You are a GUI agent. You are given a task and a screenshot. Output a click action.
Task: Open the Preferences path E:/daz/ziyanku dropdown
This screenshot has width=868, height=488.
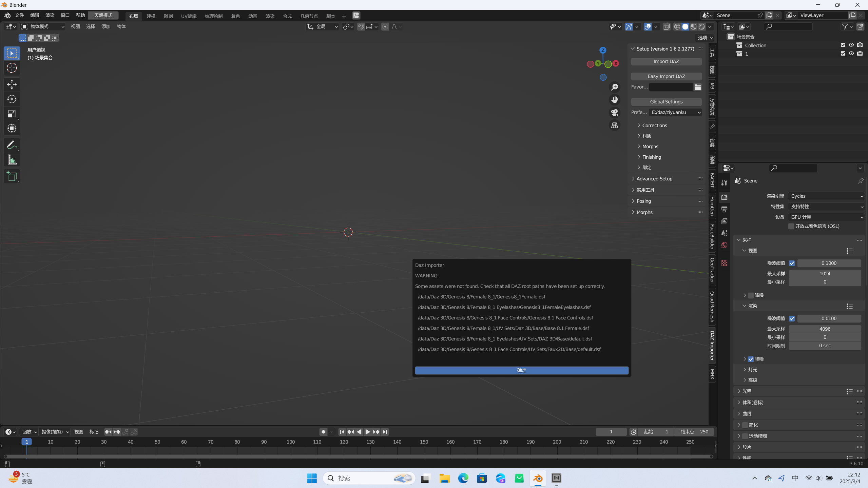[675, 112]
